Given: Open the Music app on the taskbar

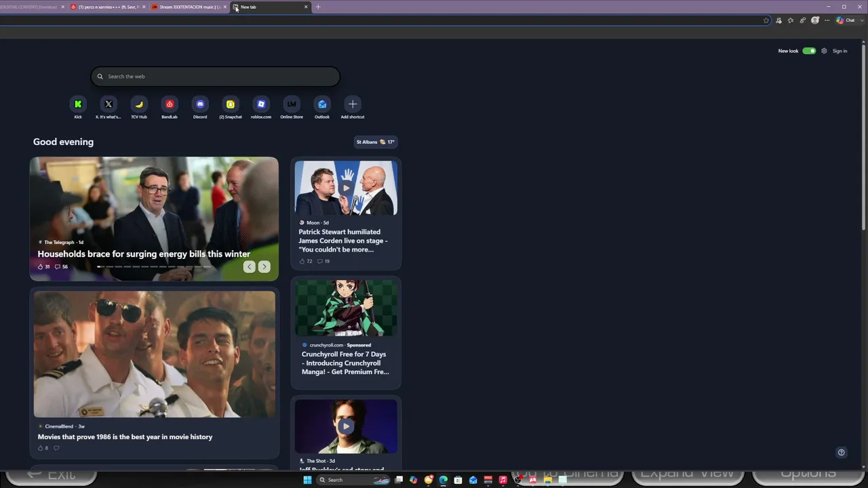Looking at the screenshot, I should tap(503, 480).
